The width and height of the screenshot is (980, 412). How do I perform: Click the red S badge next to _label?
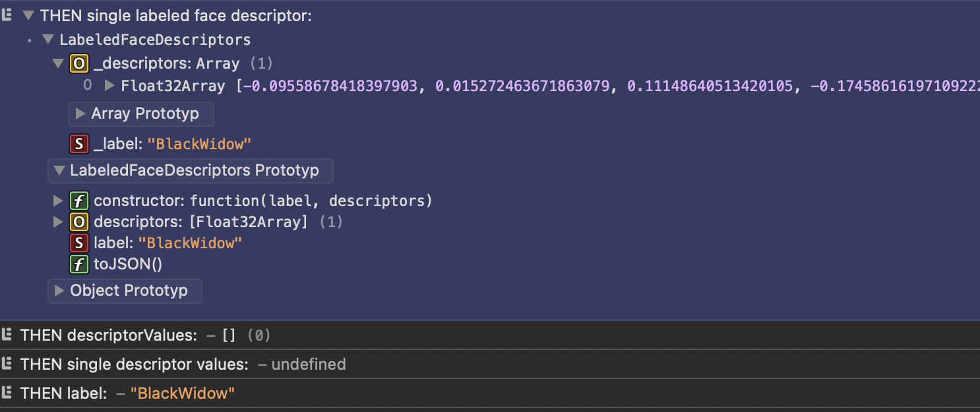pyautogui.click(x=78, y=143)
